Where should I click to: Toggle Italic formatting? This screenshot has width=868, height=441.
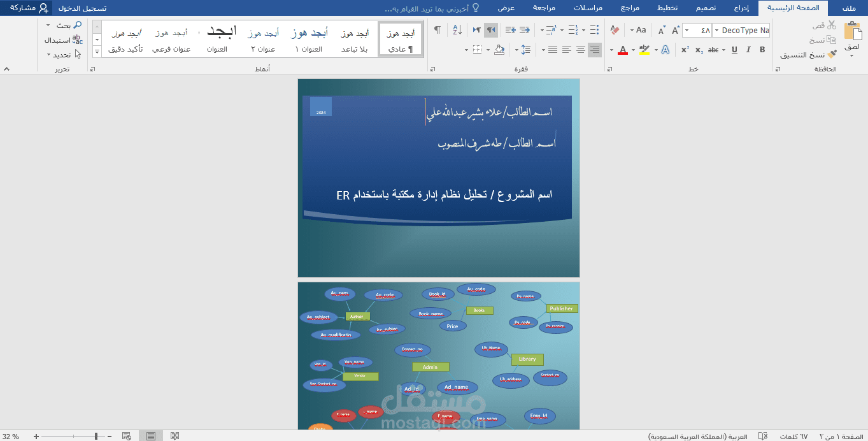[748, 50]
